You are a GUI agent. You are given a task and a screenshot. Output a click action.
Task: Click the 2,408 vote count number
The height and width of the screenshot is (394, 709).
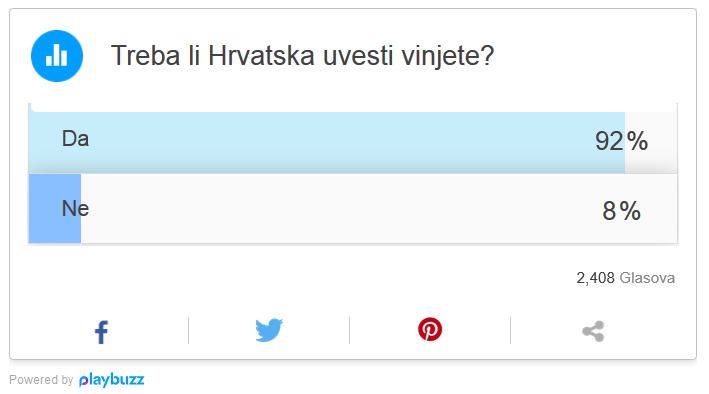596,278
